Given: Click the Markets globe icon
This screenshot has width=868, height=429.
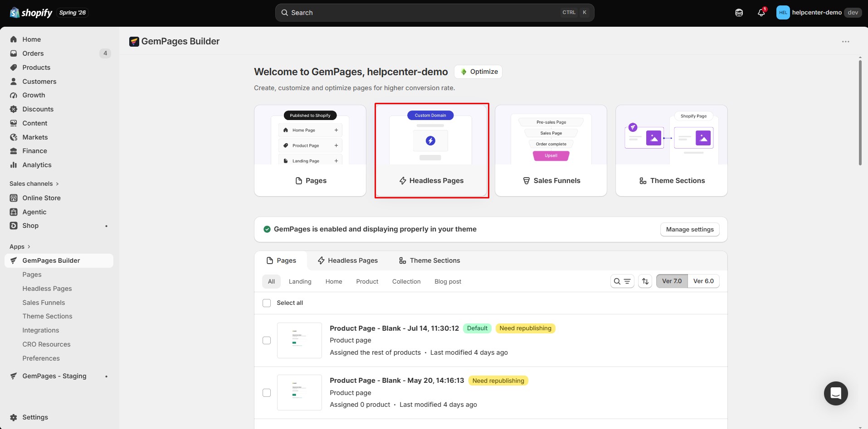Looking at the screenshot, I should coord(14,137).
